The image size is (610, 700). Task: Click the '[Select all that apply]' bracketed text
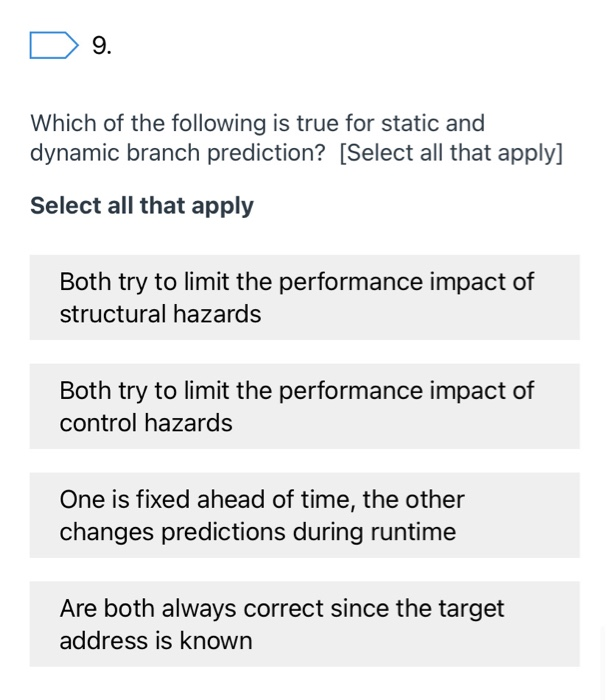click(x=451, y=153)
